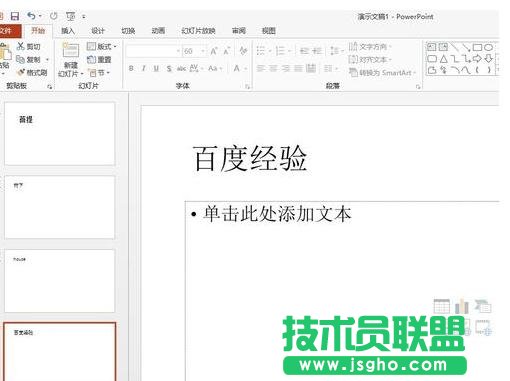Open 文字方向 (Text Direction) menu

370,47
